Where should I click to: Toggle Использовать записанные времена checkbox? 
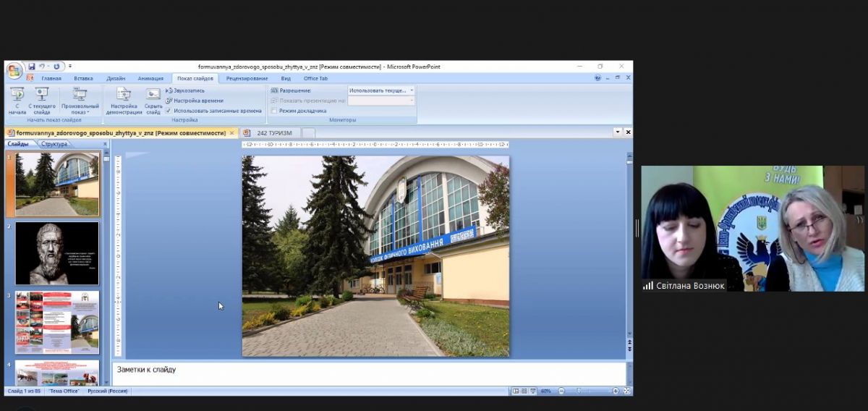(x=169, y=111)
